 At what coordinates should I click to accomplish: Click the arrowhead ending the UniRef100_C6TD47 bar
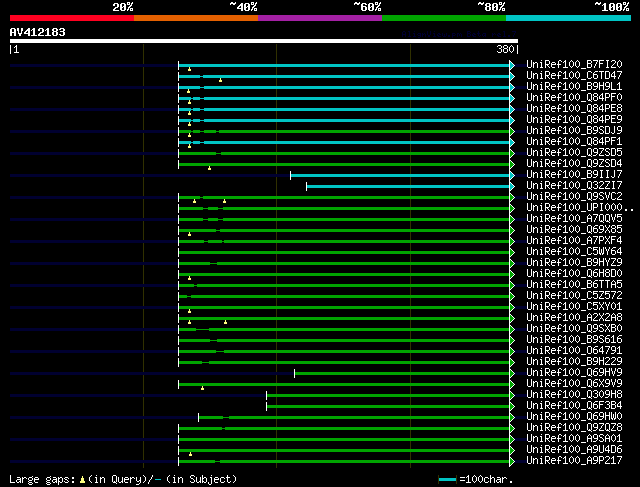point(512,76)
